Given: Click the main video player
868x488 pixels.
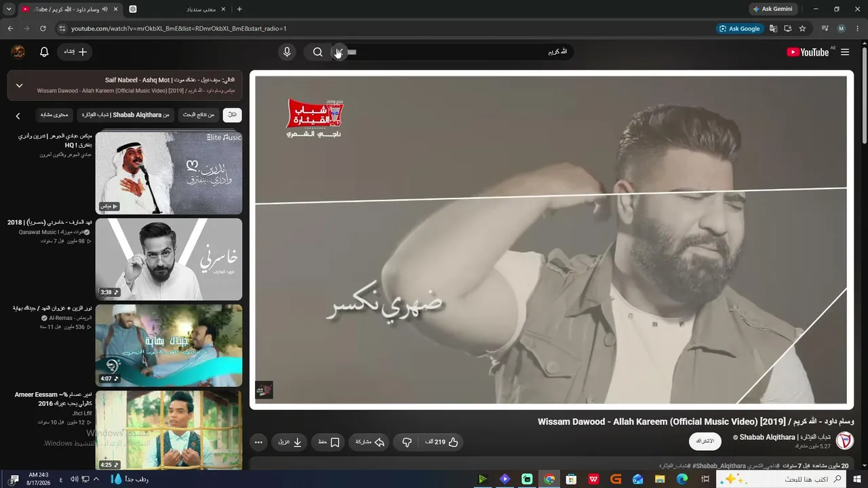Looking at the screenshot, I should click(551, 240).
